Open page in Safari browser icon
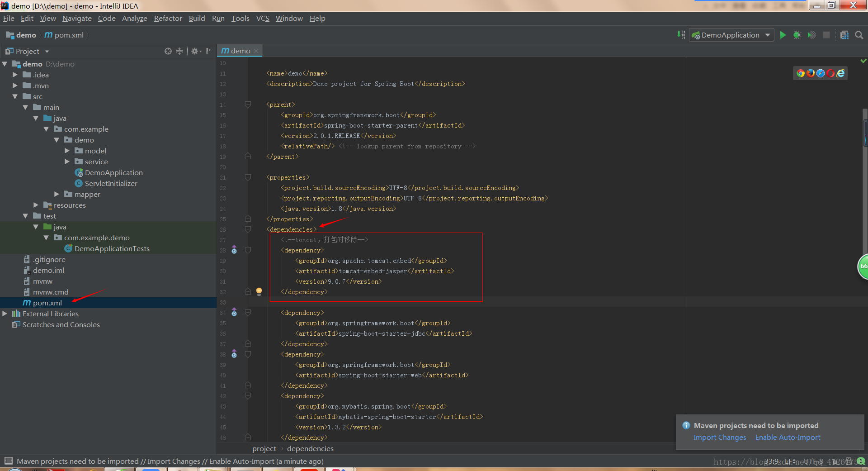The image size is (868, 471). tap(821, 73)
